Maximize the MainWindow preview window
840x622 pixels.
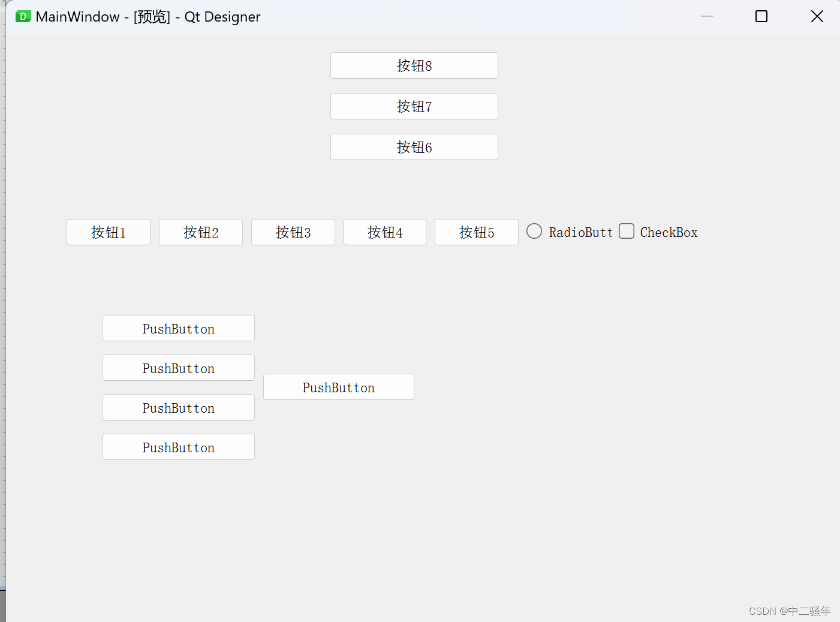tap(761, 16)
